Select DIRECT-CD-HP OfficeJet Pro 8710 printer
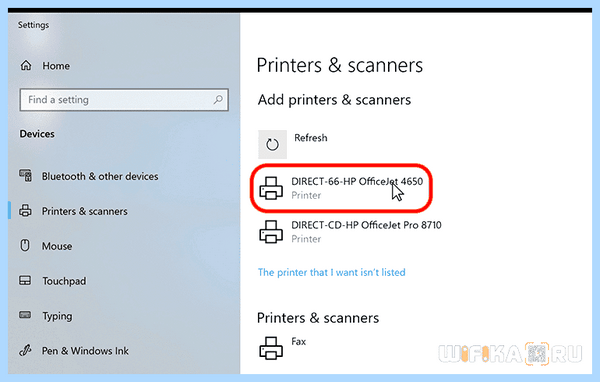Screen dimensions: 600x382 click(x=351, y=232)
